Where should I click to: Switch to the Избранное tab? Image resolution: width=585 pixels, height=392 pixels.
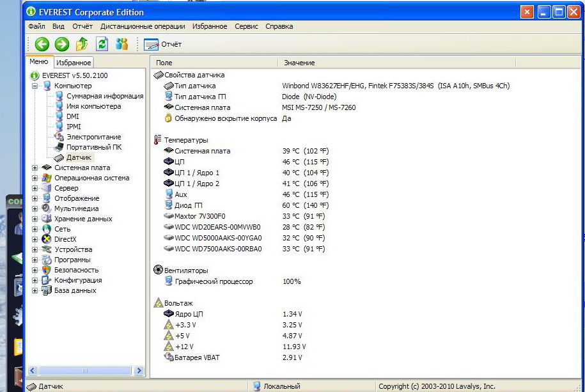[x=74, y=63]
